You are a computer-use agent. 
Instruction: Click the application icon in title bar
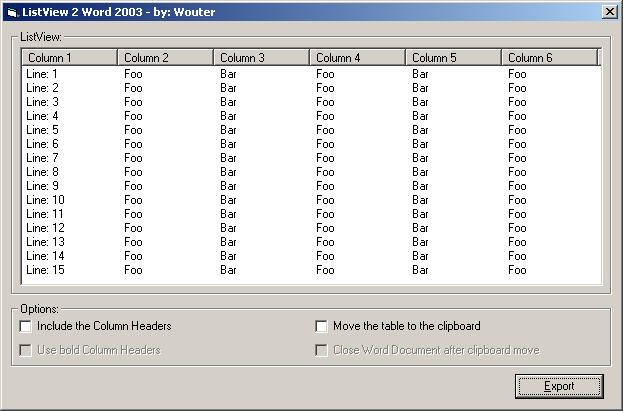[11, 12]
